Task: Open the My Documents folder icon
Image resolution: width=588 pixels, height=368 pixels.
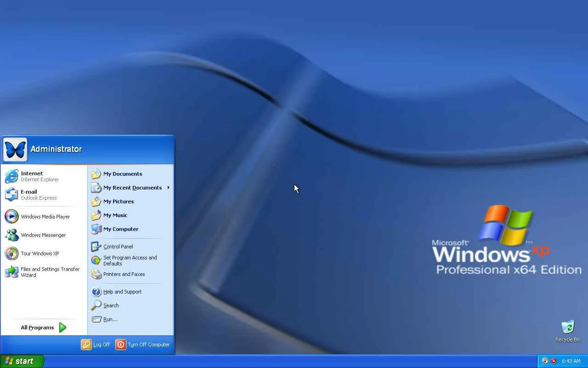Action: click(96, 174)
